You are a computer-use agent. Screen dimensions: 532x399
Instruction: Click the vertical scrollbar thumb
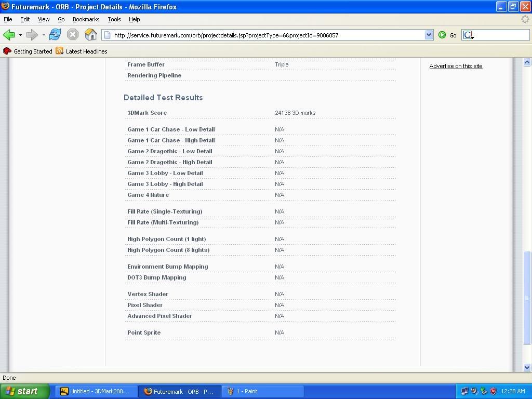coord(527,298)
